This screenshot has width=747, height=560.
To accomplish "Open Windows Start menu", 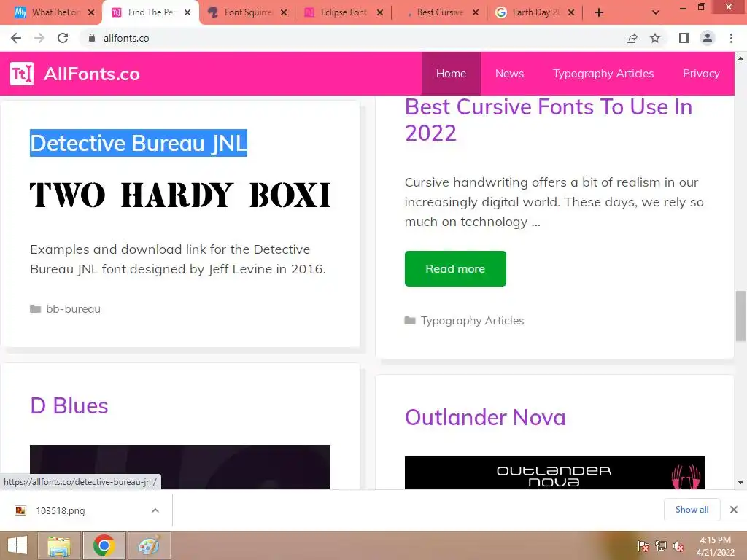I will click(x=18, y=545).
